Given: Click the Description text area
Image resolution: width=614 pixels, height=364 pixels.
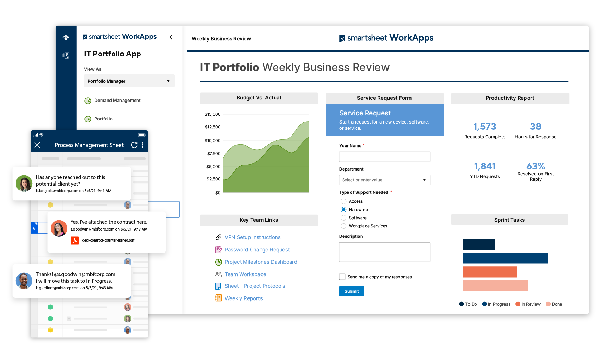Looking at the screenshot, I should point(384,252).
